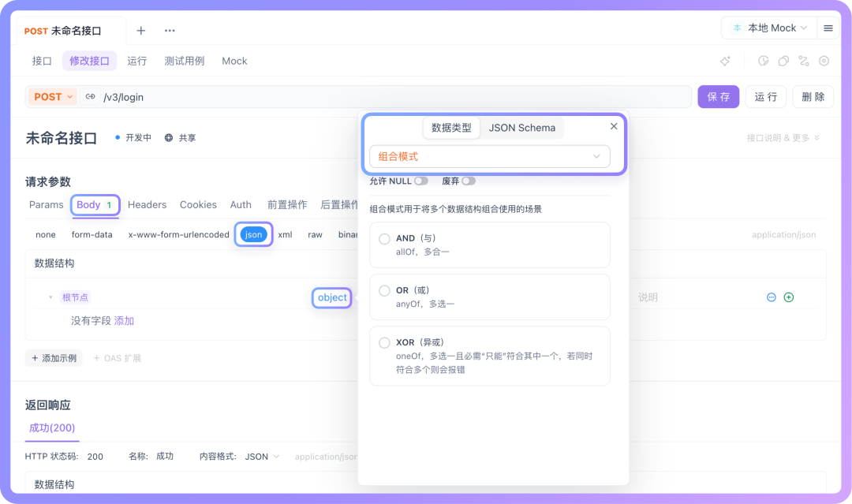This screenshot has height=504, width=852.
Task: Click the 保存 button
Action: tap(719, 97)
